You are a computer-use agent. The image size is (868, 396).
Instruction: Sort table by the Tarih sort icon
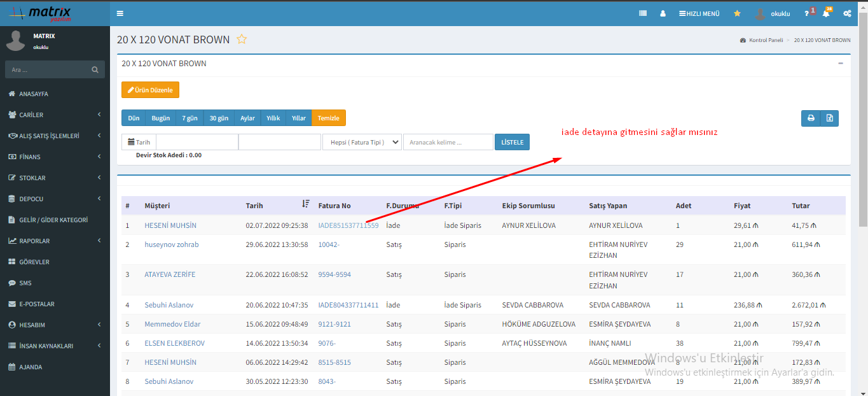pos(306,204)
